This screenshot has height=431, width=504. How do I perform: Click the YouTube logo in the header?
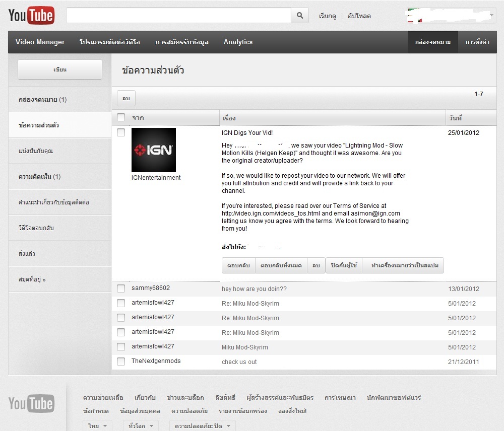(x=31, y=15)
